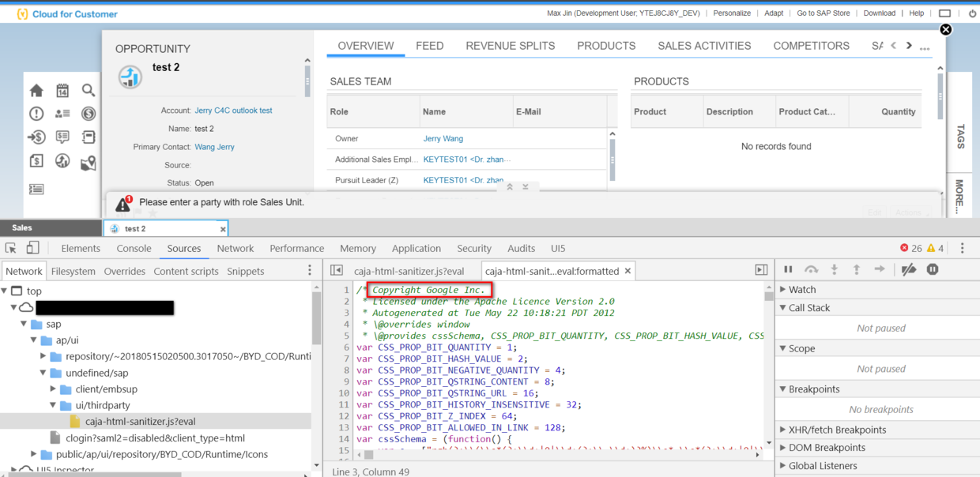Select the element inspector arrow icon

coord(11,248)
